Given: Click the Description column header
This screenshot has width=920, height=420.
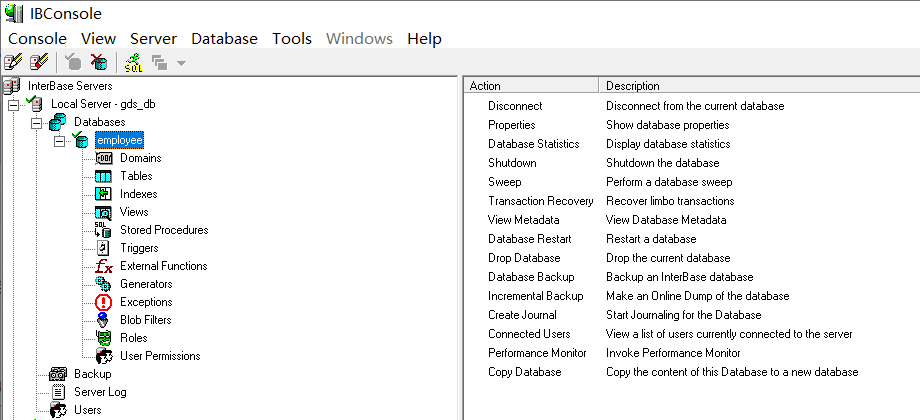Looking at the screenshot, I should 760,86.
